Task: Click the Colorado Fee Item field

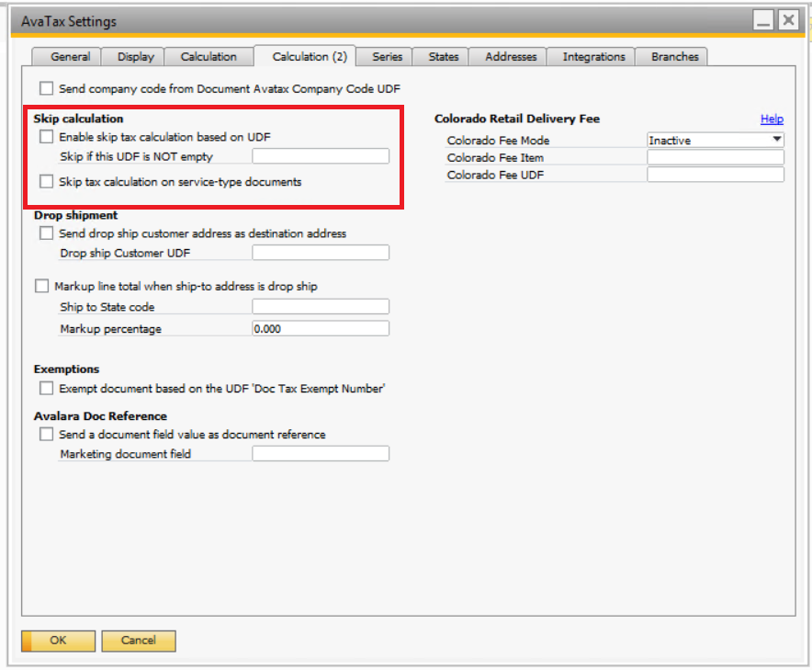Action: (x=716, y=157)
